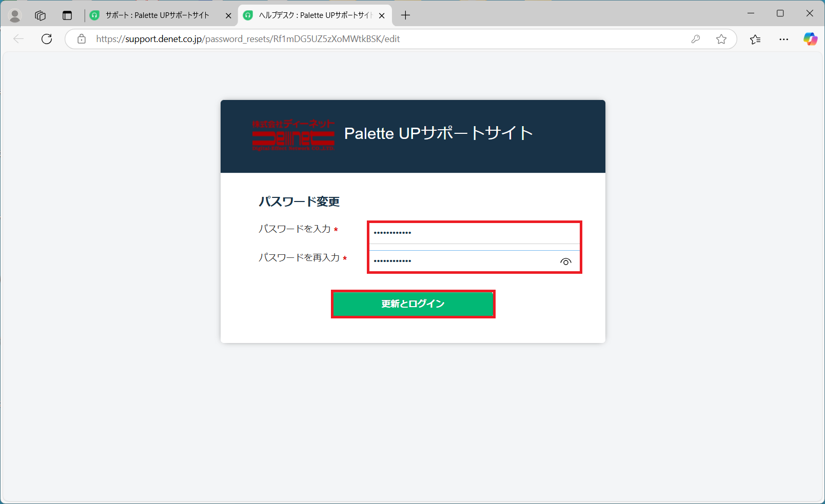
Task: Close the browser window
Action: [x=810, y=13]
